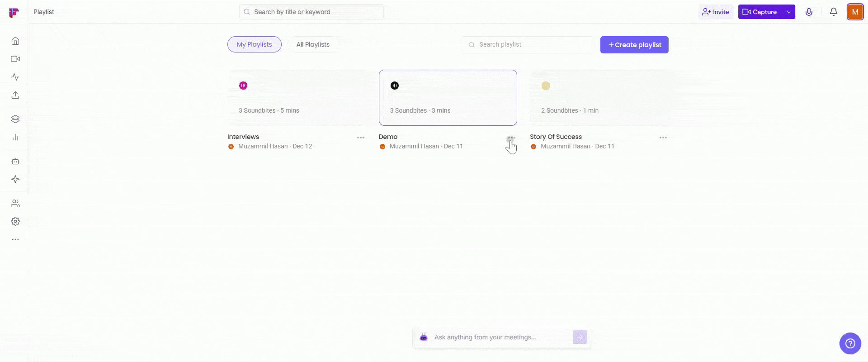Viewport: 868px width, 362px height.
Task: Open the video meetings icon in sidebar
Action: click(15, 59)
